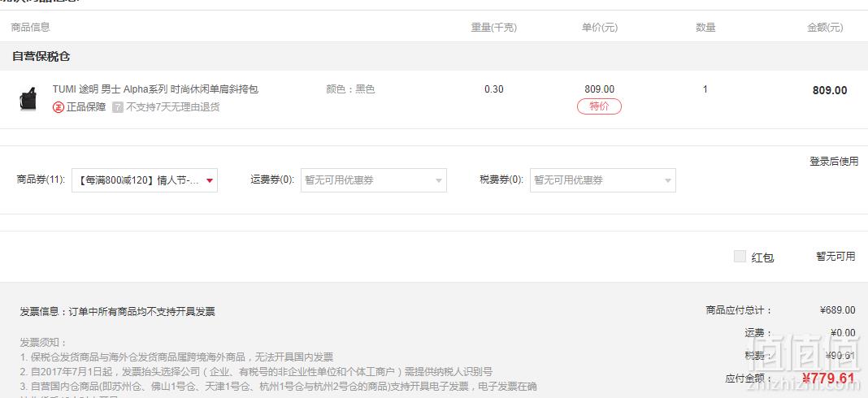This screenshot has height=398, width=868.
Task: Click the TUMI bag product thumbnail
Action: point(28,99)
